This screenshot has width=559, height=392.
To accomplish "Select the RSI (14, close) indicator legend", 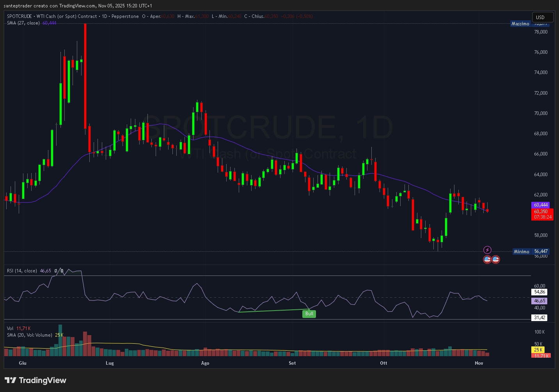I will point(22,271).
